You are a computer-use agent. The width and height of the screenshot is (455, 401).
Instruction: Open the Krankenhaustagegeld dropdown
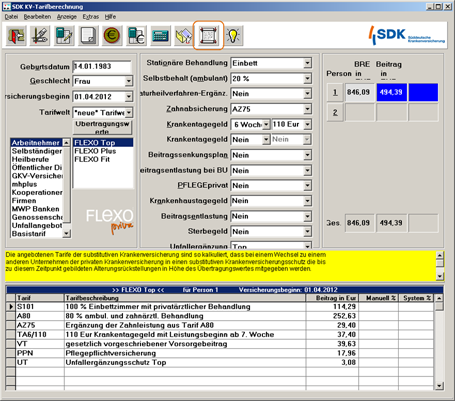pyautogui.click(x=307, y=201)
